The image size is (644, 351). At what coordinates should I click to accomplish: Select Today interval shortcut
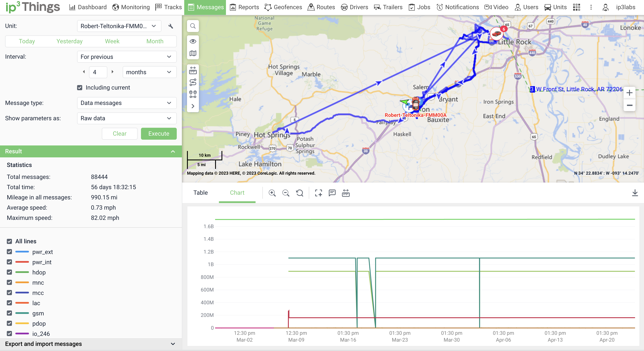click(27, 41)
